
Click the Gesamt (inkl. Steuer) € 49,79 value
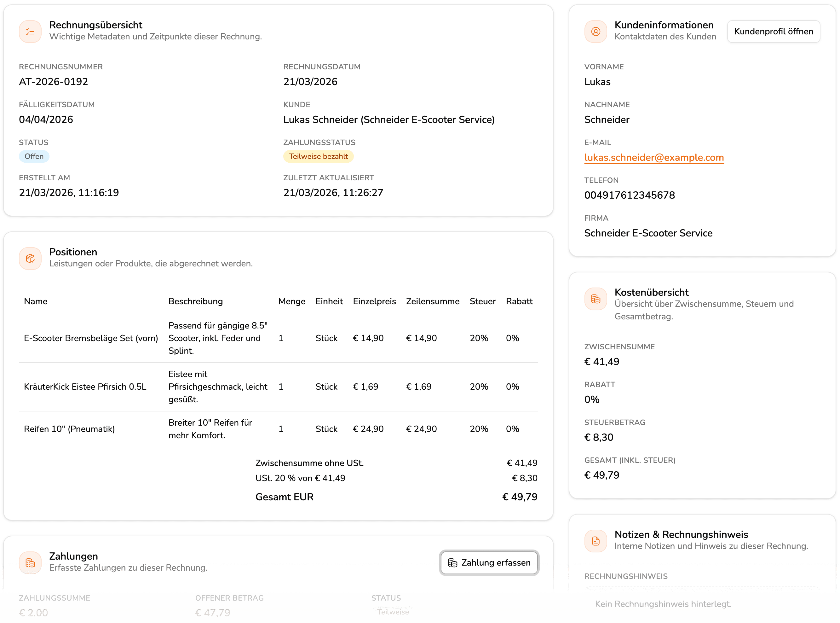pyautogui.click(x=601, y=475)
